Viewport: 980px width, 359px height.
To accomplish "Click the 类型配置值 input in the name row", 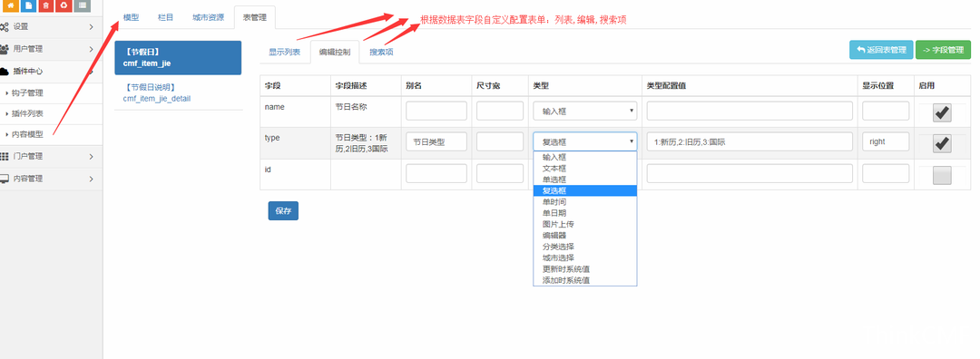I will [x=750, y=112].
